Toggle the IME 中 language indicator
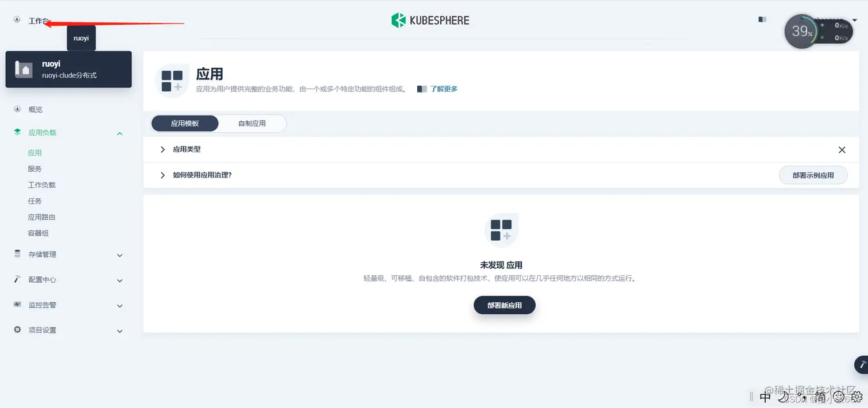The width and height of the screenshot is (868, 408). click(x=765, y=397)
